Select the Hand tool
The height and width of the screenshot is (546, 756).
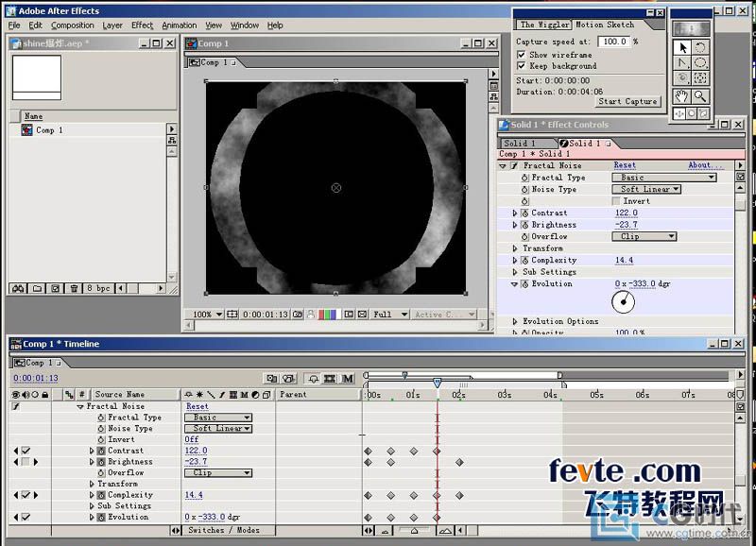[682, 96]
